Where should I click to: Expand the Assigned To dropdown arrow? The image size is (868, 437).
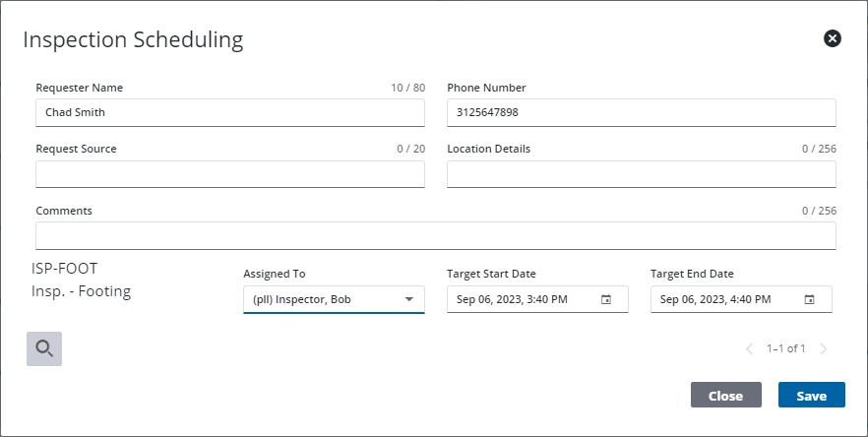pyautogui.click(x=408, y=299)
